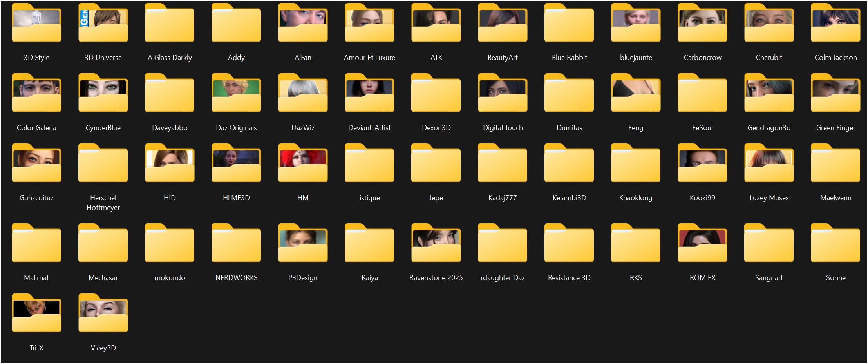Viewport: 868px width, 364px height.
Task: Click the 'Green Finger' folder label
Action: 835,128
